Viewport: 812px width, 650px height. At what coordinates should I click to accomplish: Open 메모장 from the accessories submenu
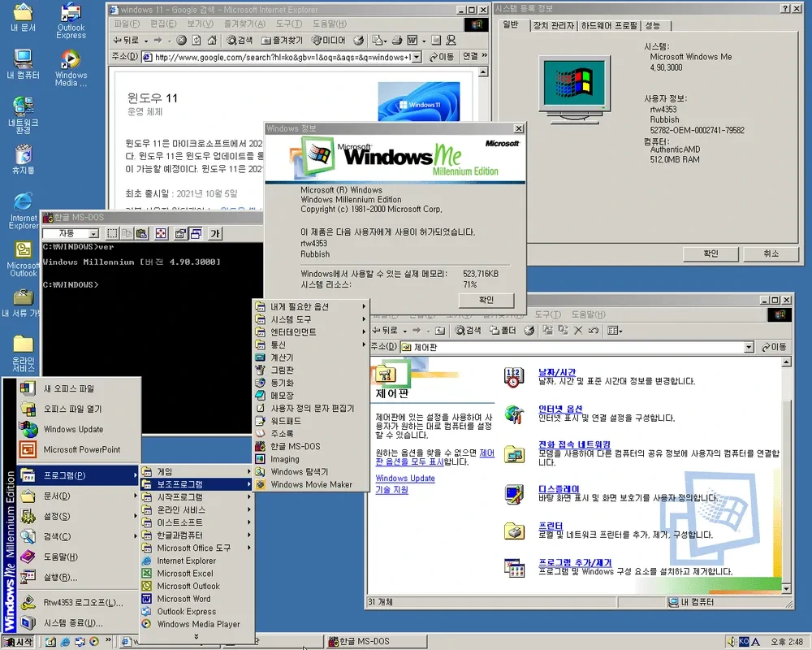tap(311, 396)
